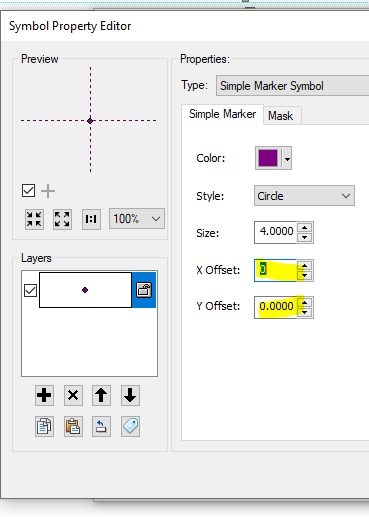Viewport: 369px width, 517px height.
Task: Click the purple Color swatch
Action: (268, 158)
